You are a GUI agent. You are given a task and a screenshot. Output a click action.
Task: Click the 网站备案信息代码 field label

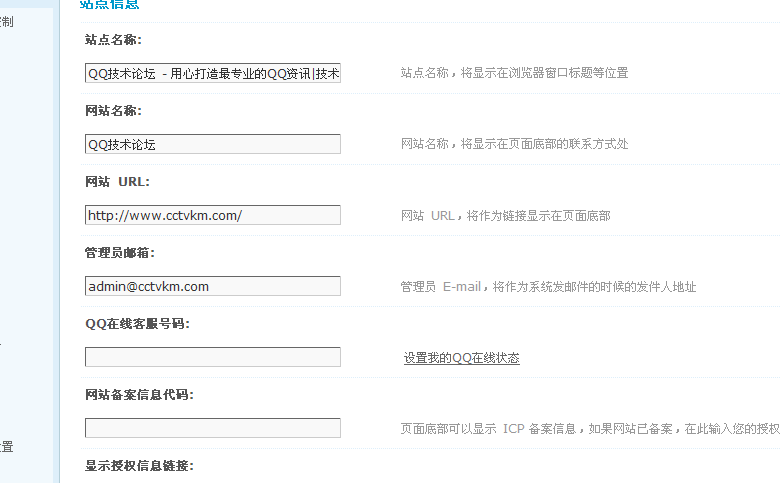[139, 395]
